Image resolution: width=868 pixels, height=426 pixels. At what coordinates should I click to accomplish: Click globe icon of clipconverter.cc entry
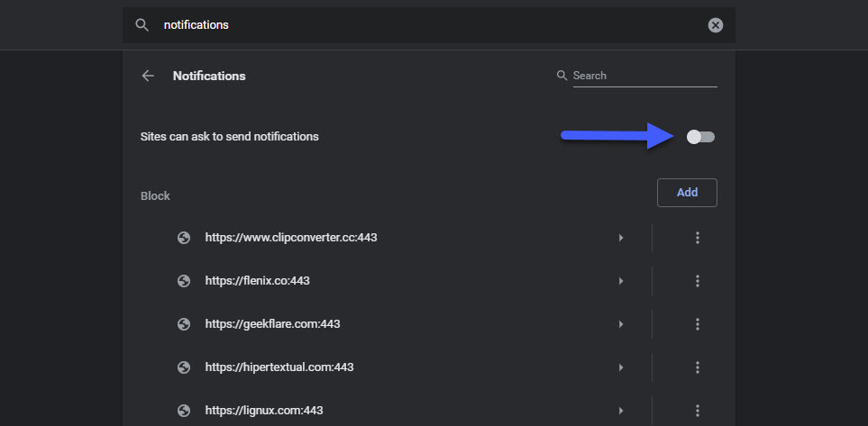(184, 238)
